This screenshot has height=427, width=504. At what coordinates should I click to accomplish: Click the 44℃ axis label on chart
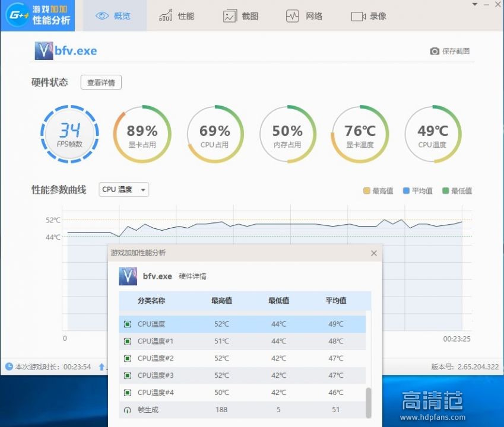(x=53, y=237)
